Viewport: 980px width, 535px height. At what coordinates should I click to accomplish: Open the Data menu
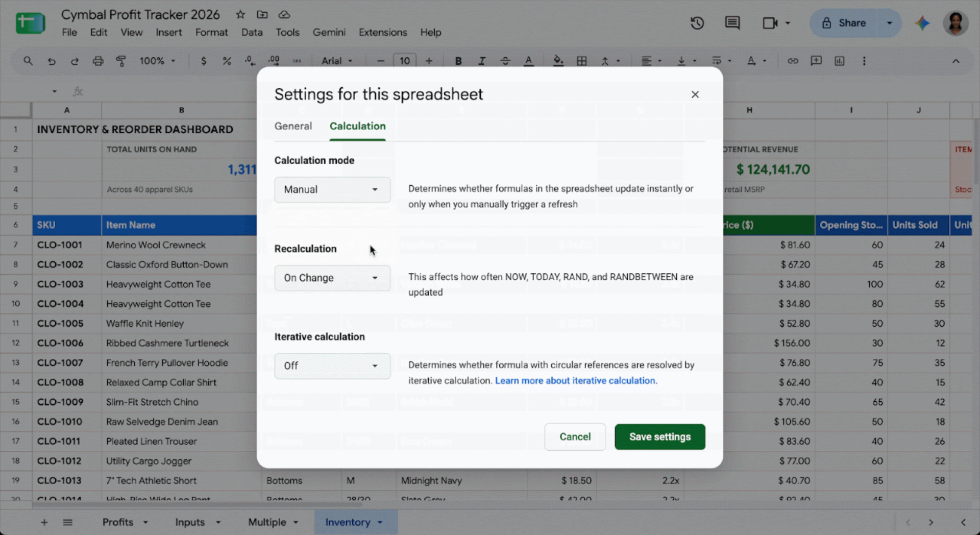coord(252,32)
